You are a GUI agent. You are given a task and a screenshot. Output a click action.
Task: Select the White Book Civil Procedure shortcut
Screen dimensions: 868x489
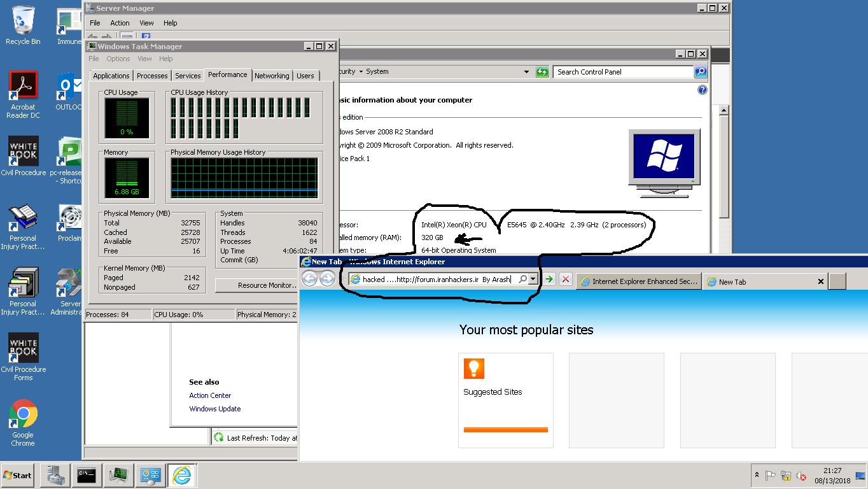[x=23, y=156]
